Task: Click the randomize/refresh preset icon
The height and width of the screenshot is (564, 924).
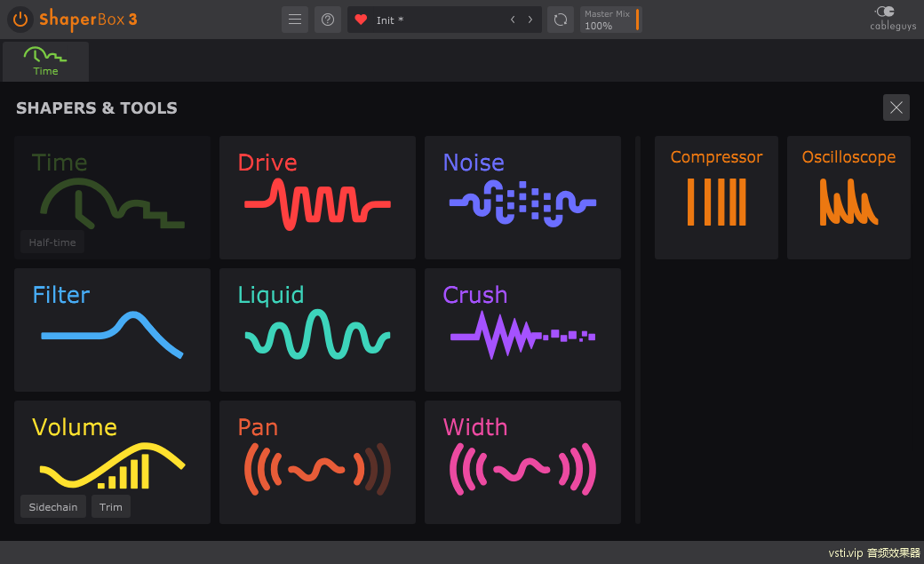Action: (561, 20)
